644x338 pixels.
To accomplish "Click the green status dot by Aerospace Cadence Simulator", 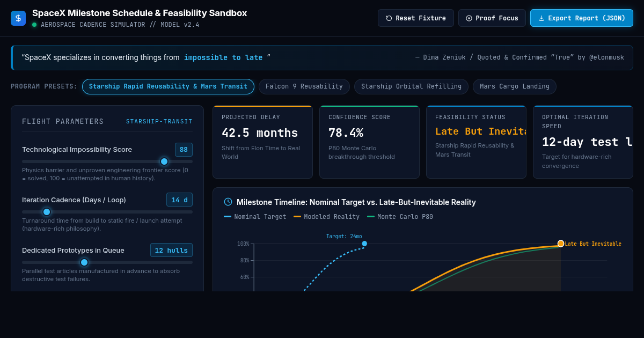I will (34, 25).
